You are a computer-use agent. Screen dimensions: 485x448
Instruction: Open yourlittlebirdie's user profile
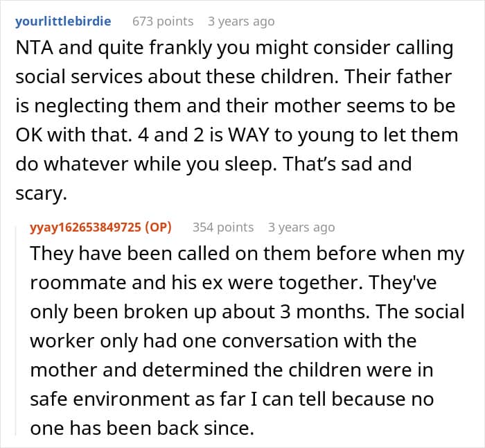[63, 21]
